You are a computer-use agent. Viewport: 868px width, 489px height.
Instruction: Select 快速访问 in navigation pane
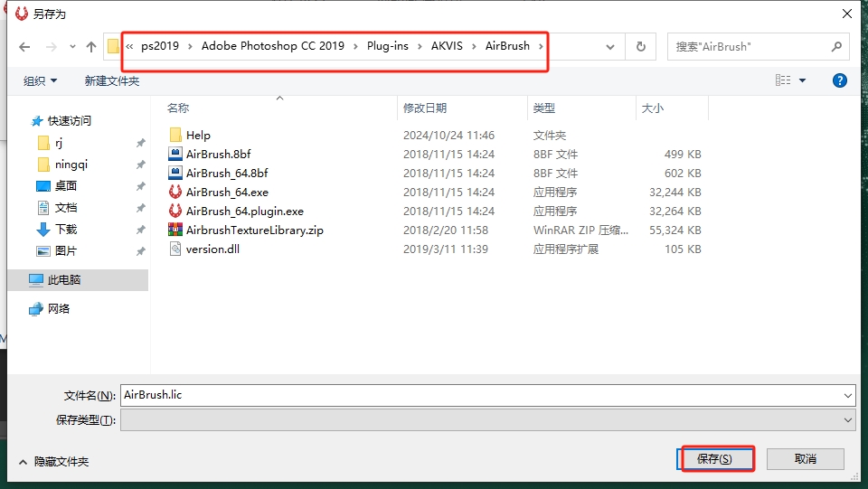point(70,120)
